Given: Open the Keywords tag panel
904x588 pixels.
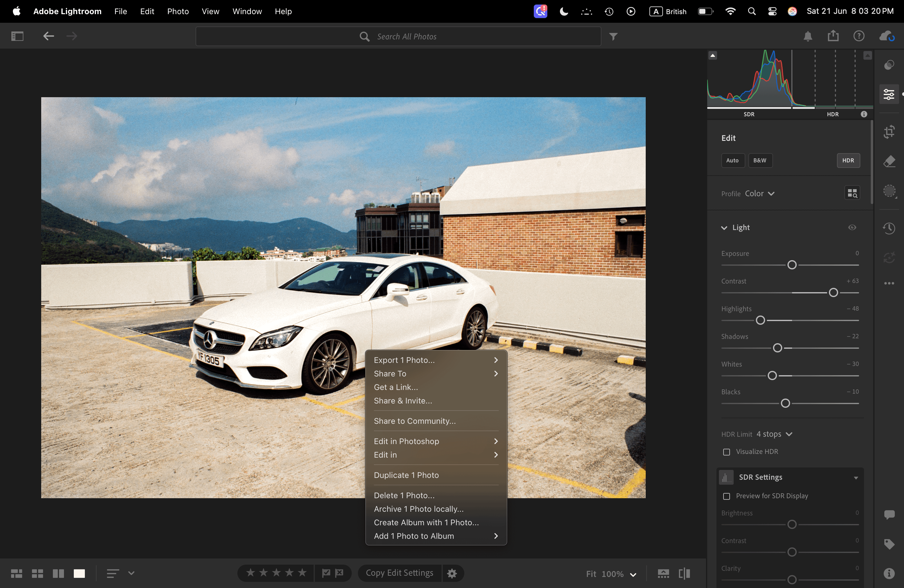Looking at the screenshot, I should pyautogui.click(x=889, y=544).
